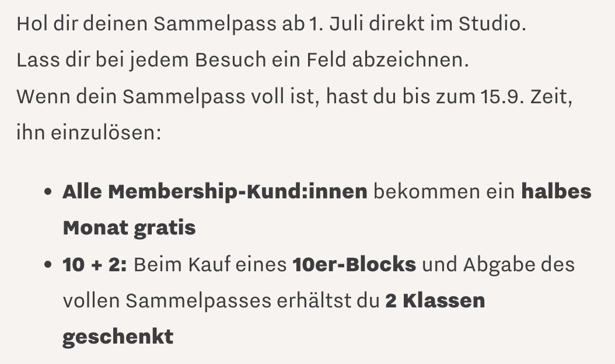Click the words 'und Abgabe des'
Image resolution: width=615 pixels, height=364 pixels.
point(498,264)
